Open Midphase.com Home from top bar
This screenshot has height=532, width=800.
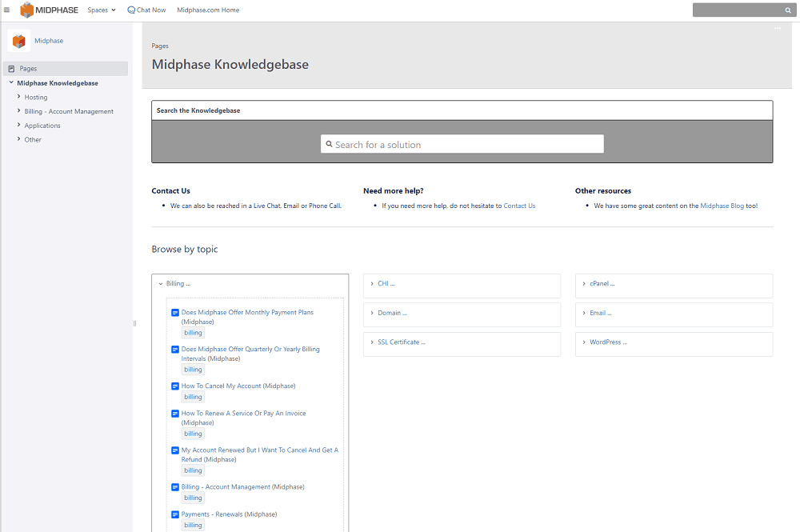tap(208, 10)
